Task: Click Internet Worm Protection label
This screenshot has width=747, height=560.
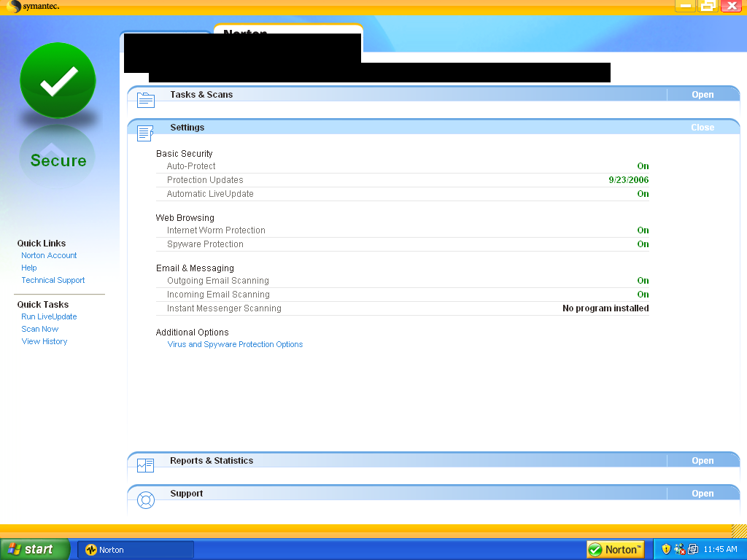Action: coord(216,230)
